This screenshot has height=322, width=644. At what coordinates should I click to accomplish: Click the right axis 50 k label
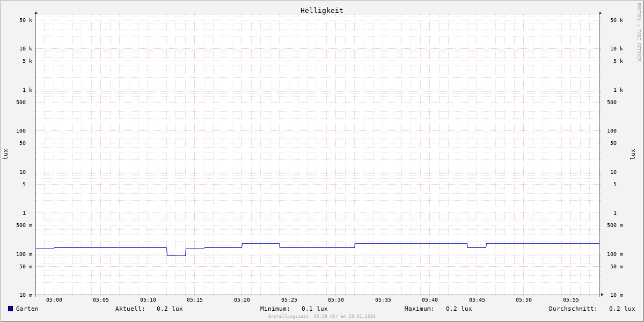click(x=617, y=20)
